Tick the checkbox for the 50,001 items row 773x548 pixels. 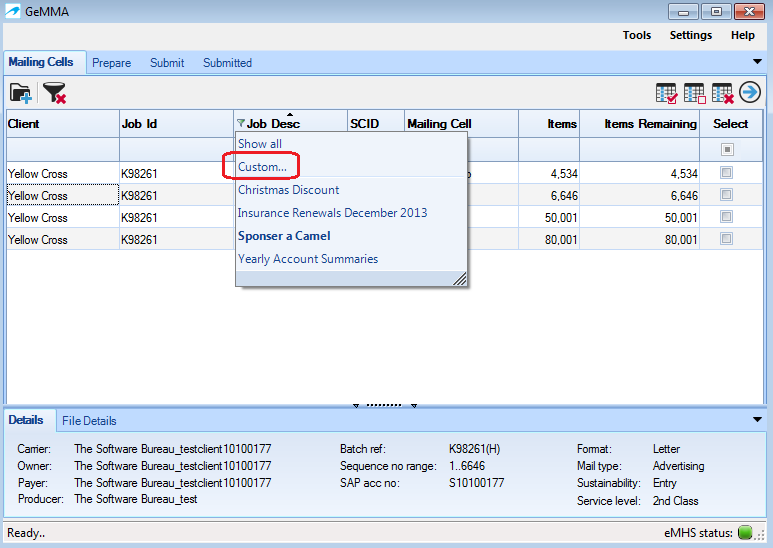(726, 217)
